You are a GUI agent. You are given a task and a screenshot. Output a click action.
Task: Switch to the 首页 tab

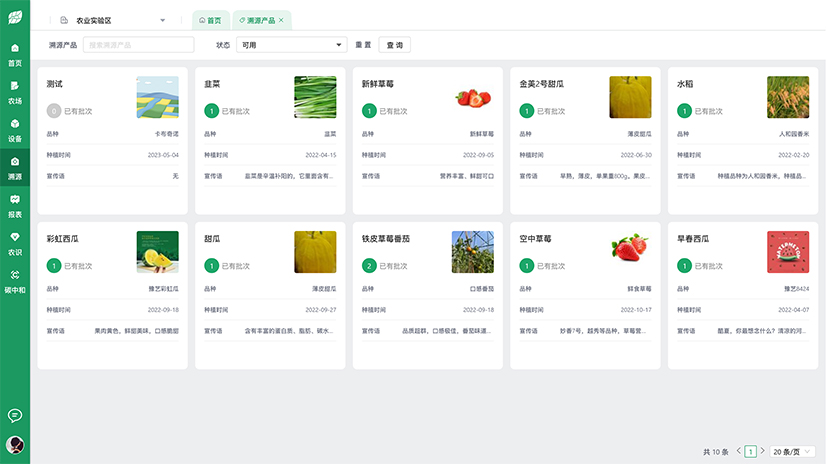pos(210,20)
